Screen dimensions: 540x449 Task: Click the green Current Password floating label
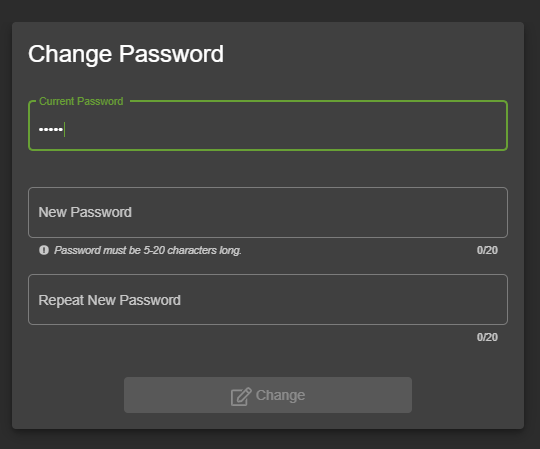pyautogui.click(x=81, y=101)
